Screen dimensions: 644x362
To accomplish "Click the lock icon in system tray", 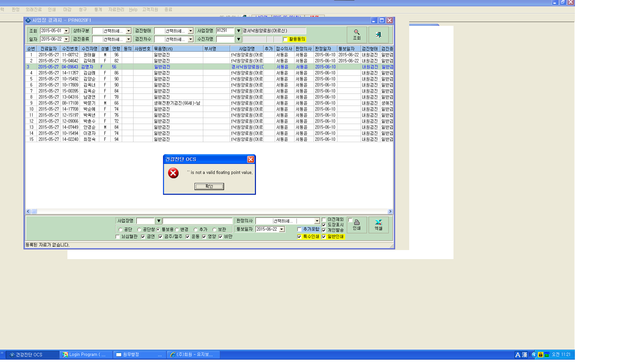I will pyautogui.click(x=541, y=355).
